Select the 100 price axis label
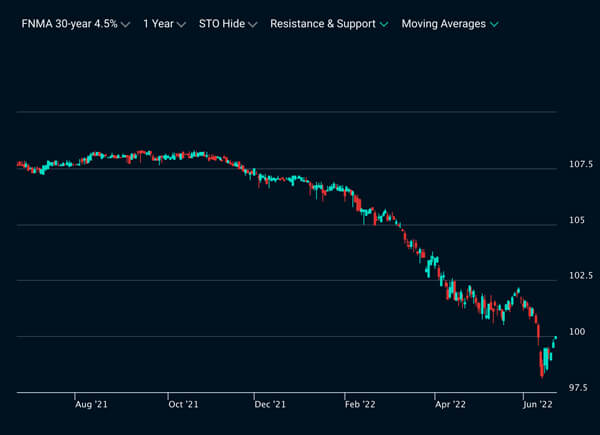The width and height of the screenshot is (600, 435). pos(577,332)
